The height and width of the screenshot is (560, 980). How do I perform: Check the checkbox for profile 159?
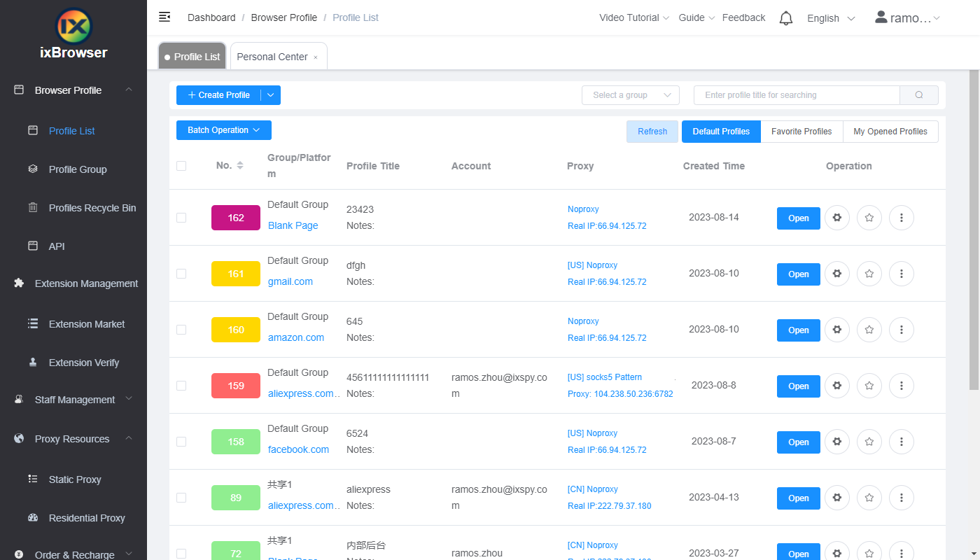[181, 385]
